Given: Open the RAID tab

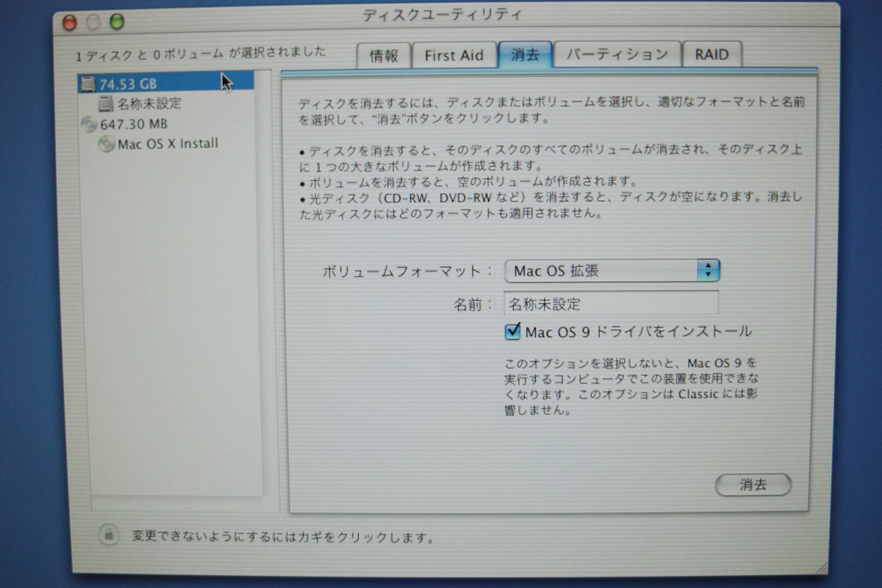Looking at the screenshot, I should click(x=711, y=55).
